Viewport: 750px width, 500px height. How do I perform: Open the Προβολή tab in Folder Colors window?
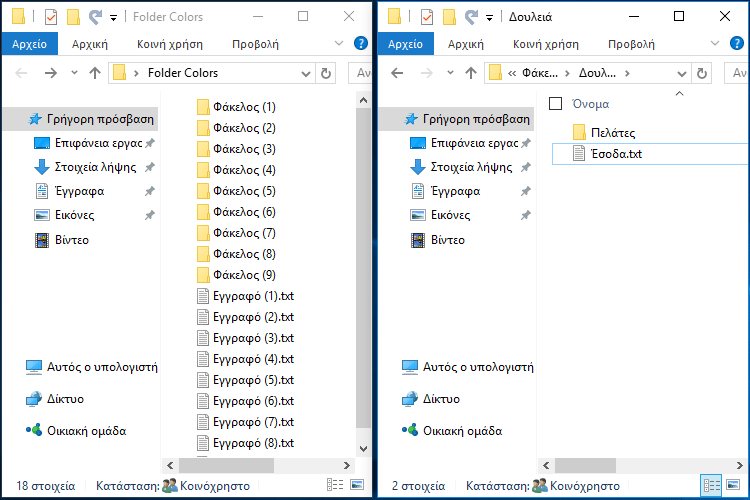[x=255, y=44]
